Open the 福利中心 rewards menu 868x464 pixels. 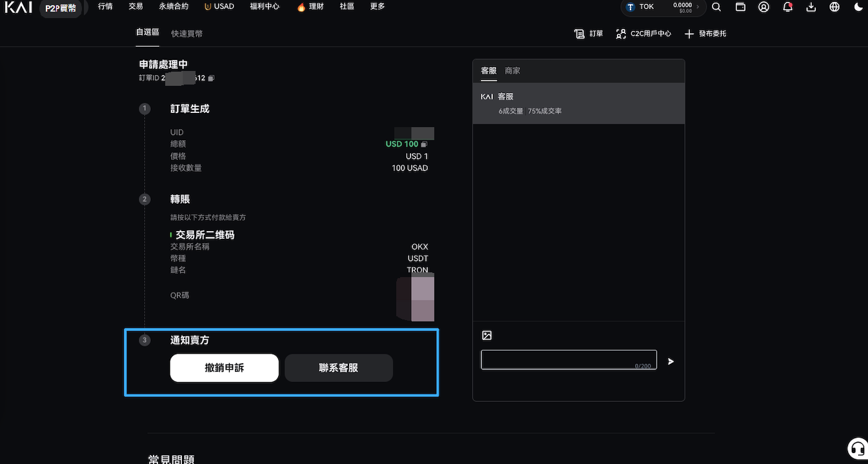pos(265,6)
